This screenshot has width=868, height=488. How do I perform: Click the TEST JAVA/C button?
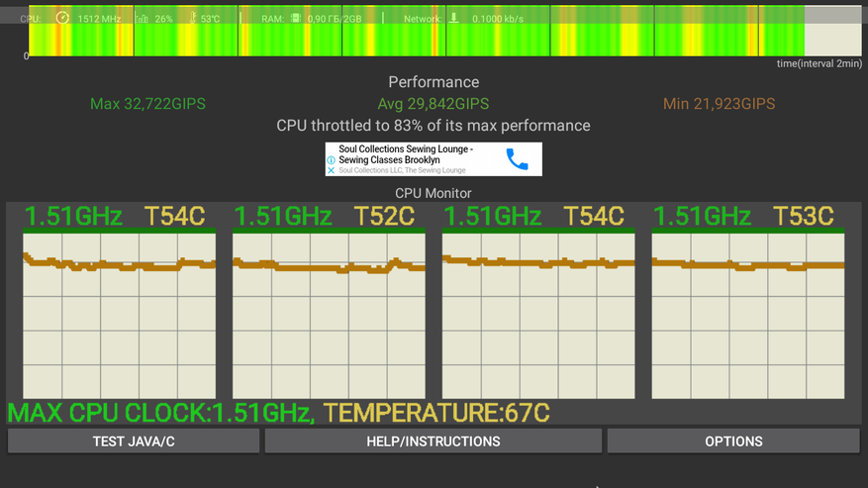click(134, 441)
